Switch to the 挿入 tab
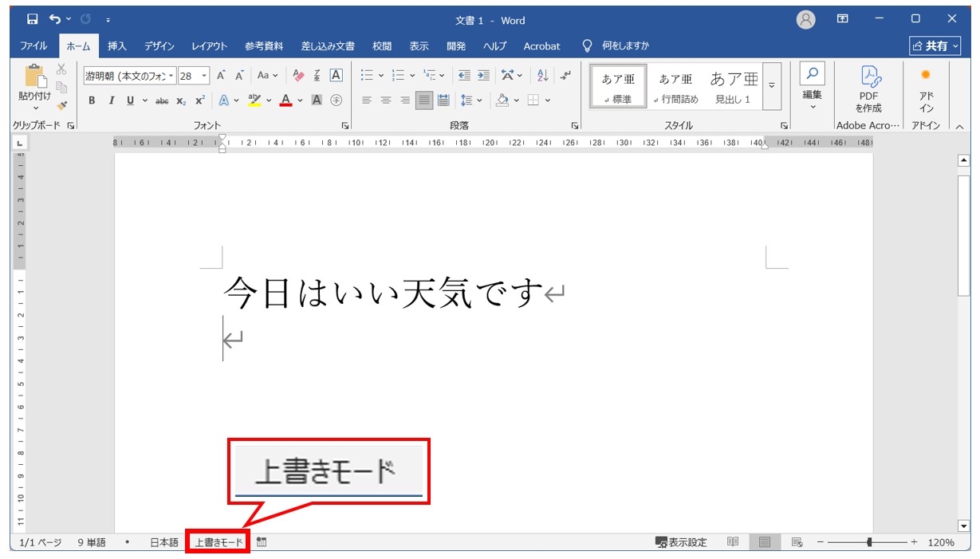Screen dimensions: 980x559 coord(117,46)
